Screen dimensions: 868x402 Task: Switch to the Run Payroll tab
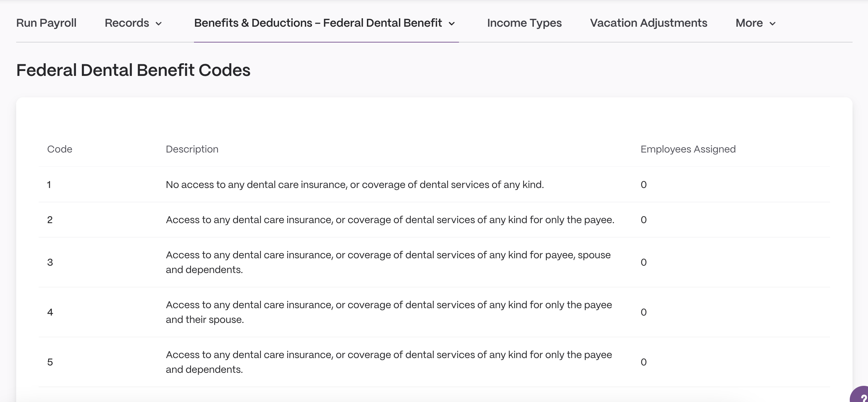click(46, 23)
